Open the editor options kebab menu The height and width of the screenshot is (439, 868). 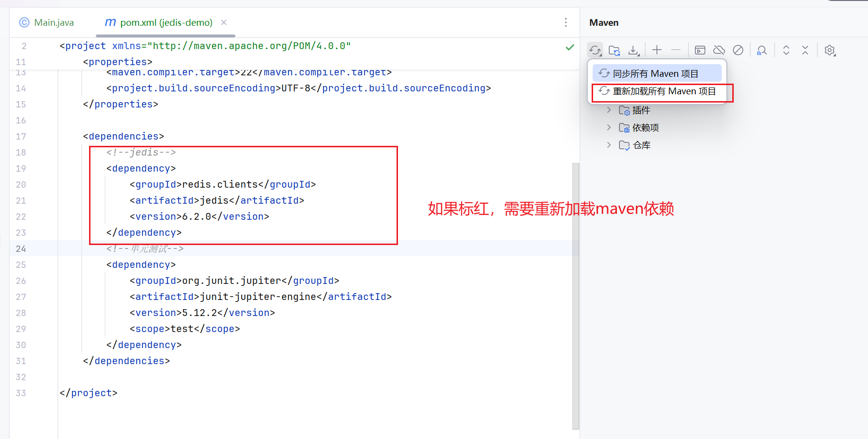[566, 22]
